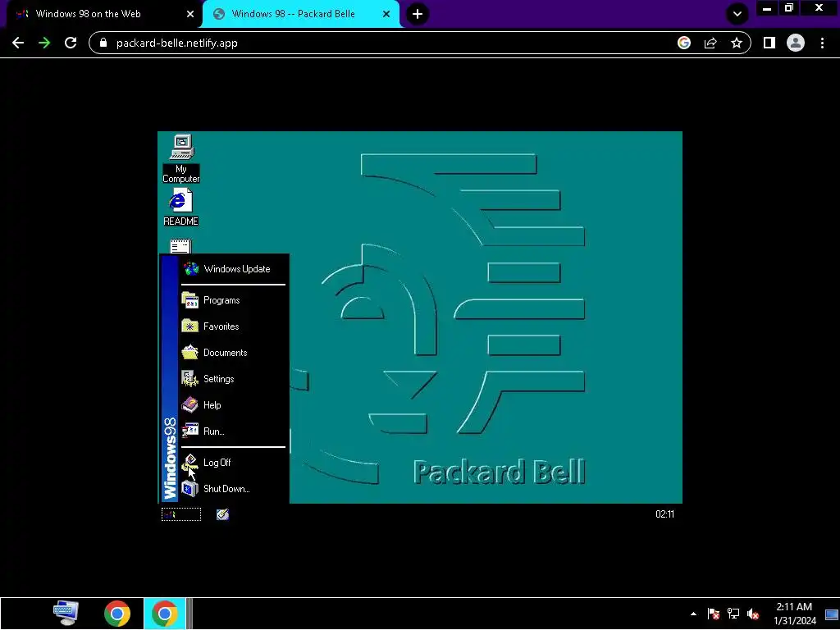Screen dimensions: 840x630
Task: Open the browser profile avatar
Action: click(796, 43)
